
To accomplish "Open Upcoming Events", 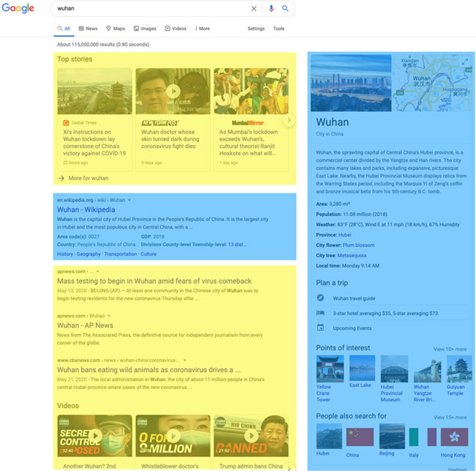I will [352, 328].
